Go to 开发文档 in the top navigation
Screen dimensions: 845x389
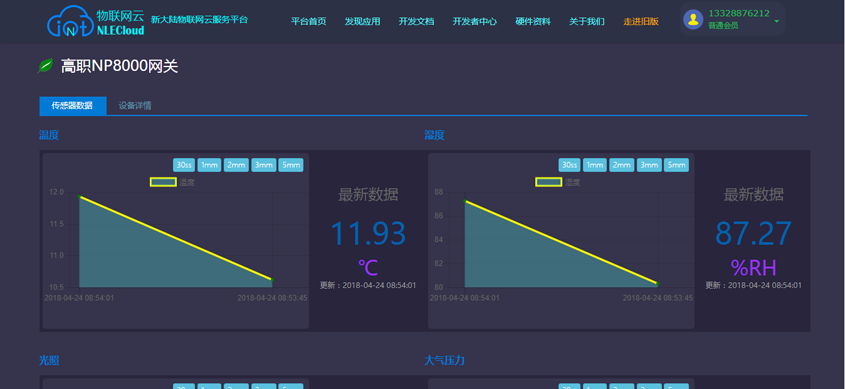[416, 22]
